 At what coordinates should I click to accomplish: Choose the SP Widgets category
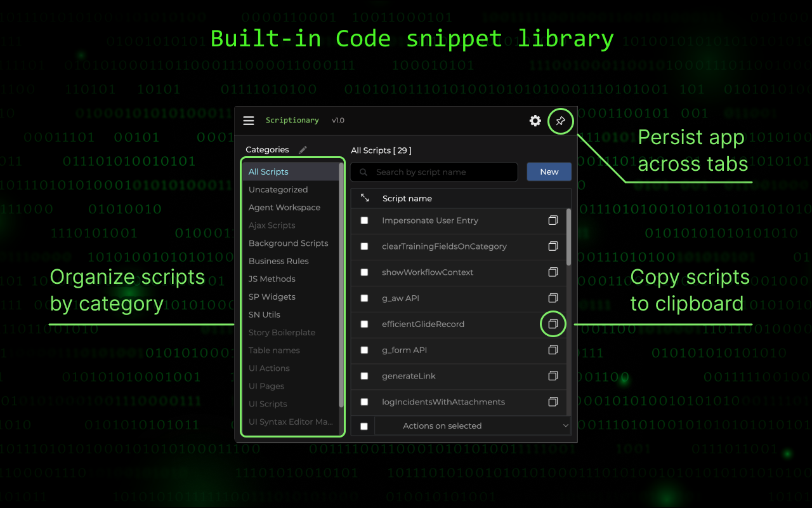pyautogui.click(x=291, y=297)
